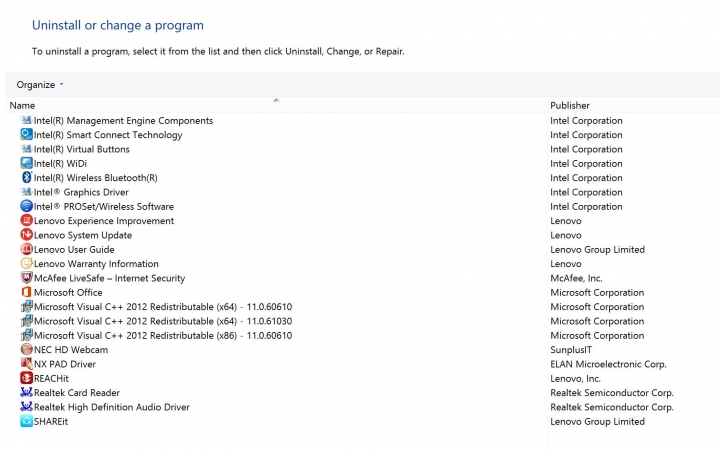Select the Intel PROSet/Wireless Software entry
The height and width of the screenshot is (451, 720).
coord(104,206)
